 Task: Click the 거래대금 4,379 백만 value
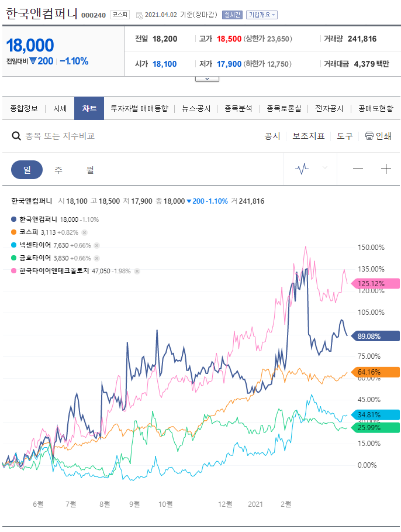372,64
